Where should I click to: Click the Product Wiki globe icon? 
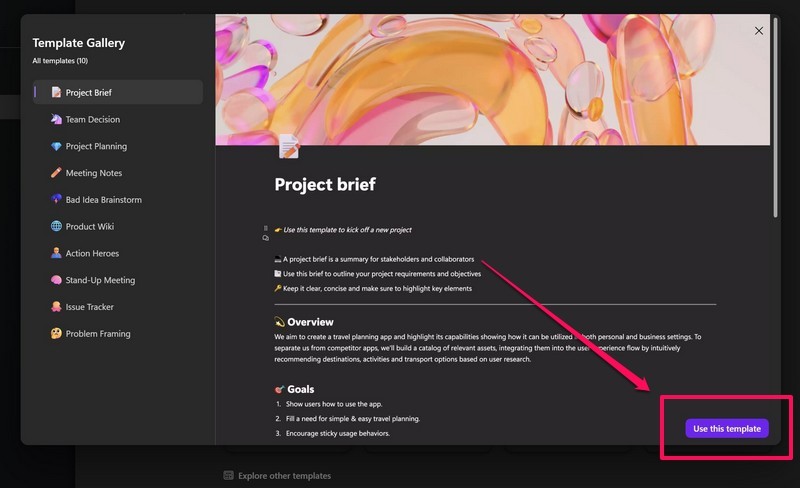[x=56, y=227]
